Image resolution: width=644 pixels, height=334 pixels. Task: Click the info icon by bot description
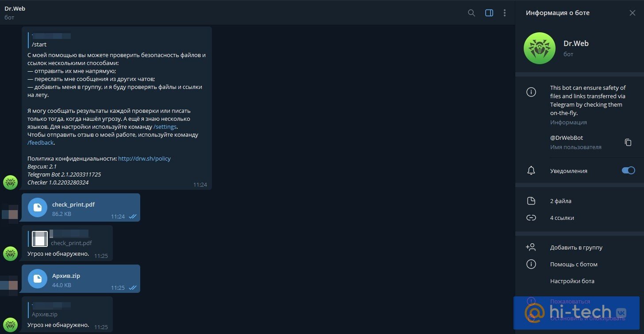coord(531,92)
